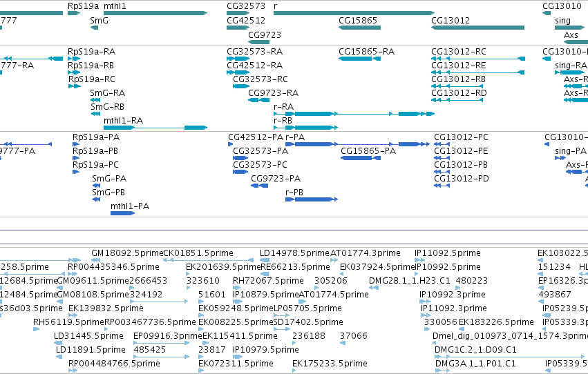The width and height of the screenshot is (588, 374).
Task: Select EST IP11092.5prime
Action: [x=419, y=260]
